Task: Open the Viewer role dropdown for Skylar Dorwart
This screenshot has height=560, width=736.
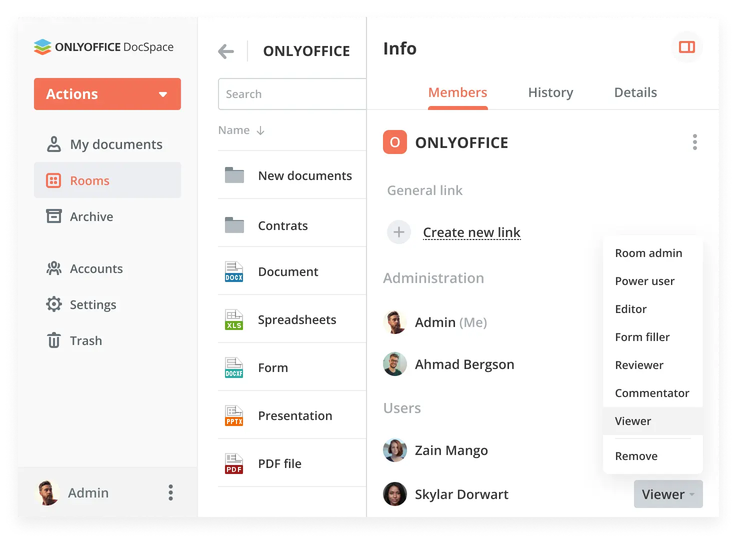Action: [668, 494]
